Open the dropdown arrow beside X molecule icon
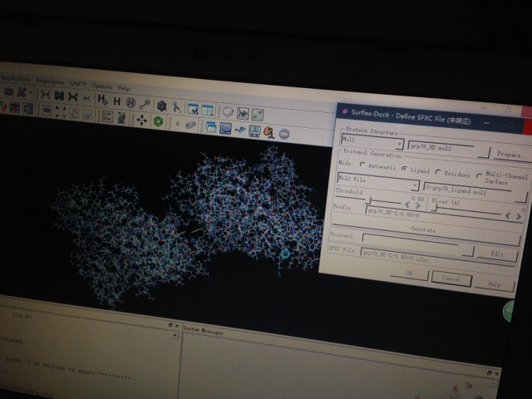 tap(31, 92)
